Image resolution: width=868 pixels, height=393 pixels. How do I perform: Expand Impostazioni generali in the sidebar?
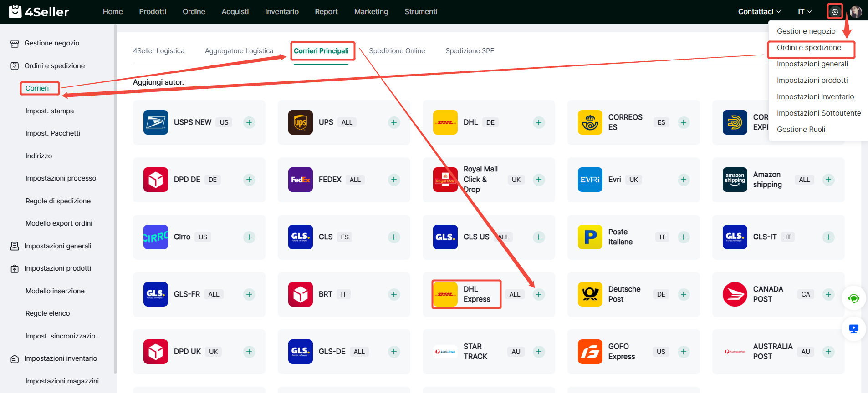57,246
